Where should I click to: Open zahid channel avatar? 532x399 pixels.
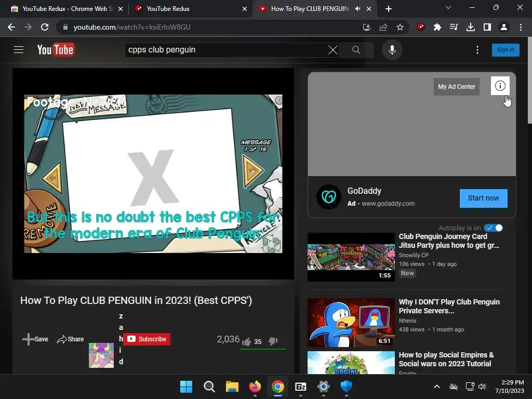coord(101,355)
